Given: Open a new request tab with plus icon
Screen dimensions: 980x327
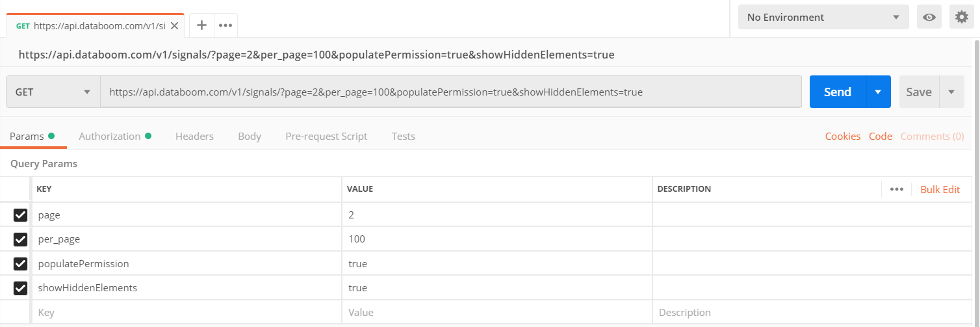Looking at the screenshot, I should pos(201,25).
